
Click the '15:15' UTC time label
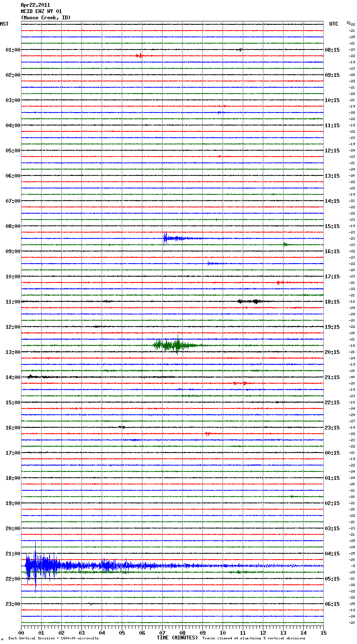point(332,226)
